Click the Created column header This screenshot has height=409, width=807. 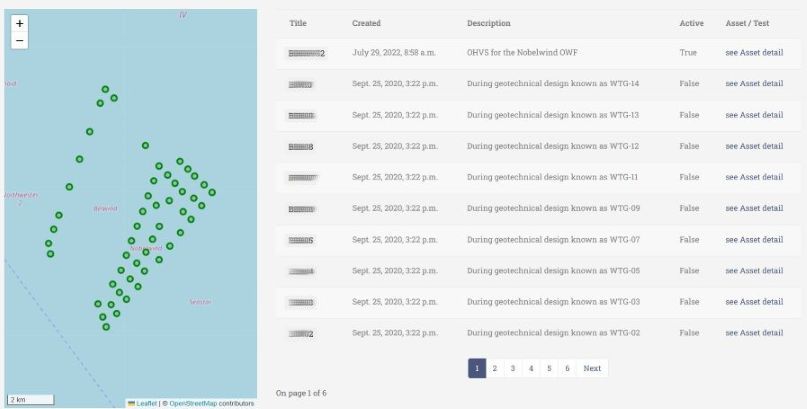366,23
